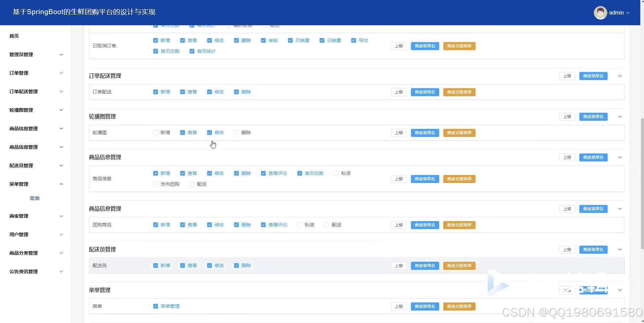644x323 pixels.
Task: Click 上移 in the 菜单 row
Action: 399,307
